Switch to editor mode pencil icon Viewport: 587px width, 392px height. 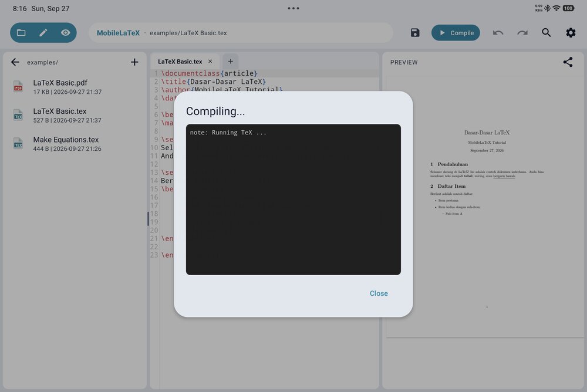[43, 33]
